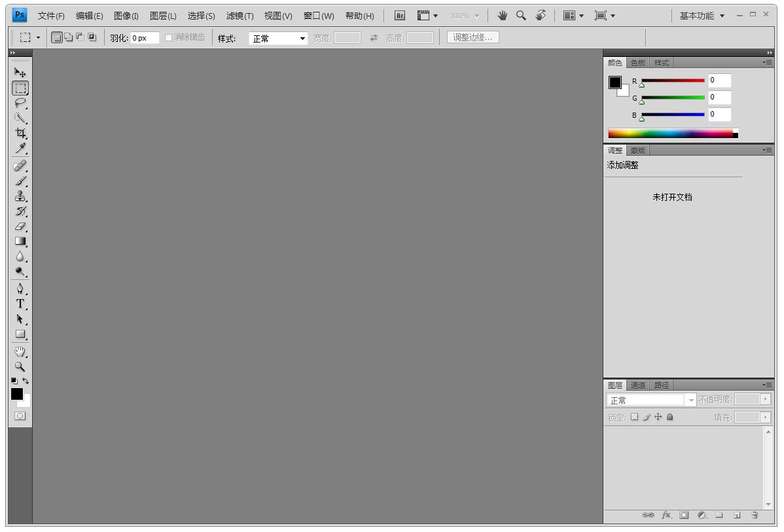Select the Horizontal Type tool
This screenshot has height=532, width=784.
[20, 304]
